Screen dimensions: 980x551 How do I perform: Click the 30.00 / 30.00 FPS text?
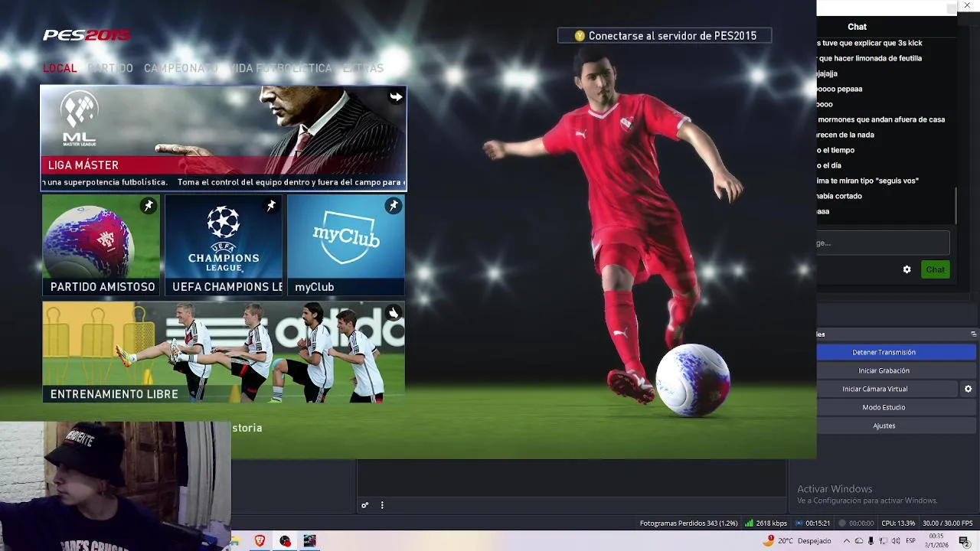point(948,523)
